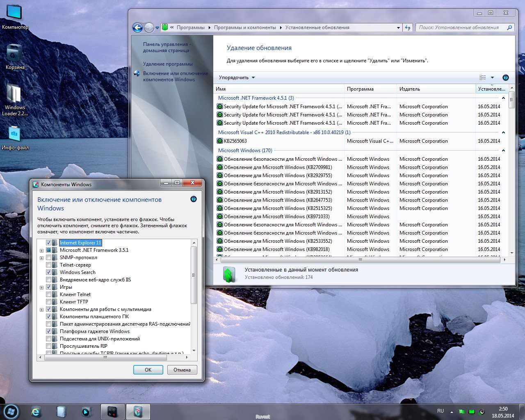The image size is (525, 420).
Task: Open Панель управления домашняя страница link
Action: (x=167, y=47)
